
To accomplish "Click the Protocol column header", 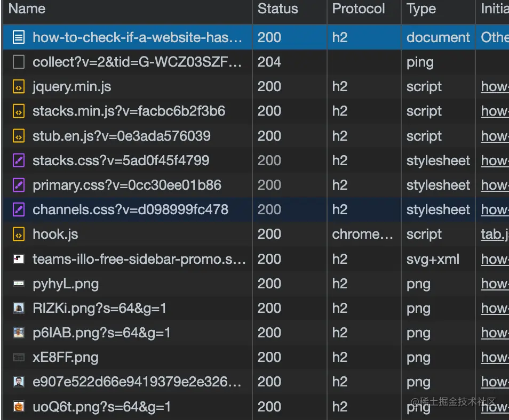I will click(x=358, y=9).
